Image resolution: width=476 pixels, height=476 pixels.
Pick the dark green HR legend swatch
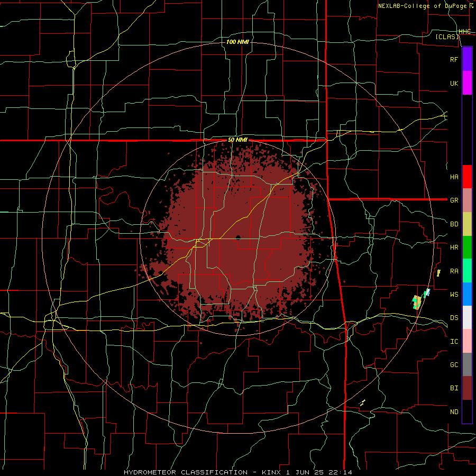click(467, 248)
